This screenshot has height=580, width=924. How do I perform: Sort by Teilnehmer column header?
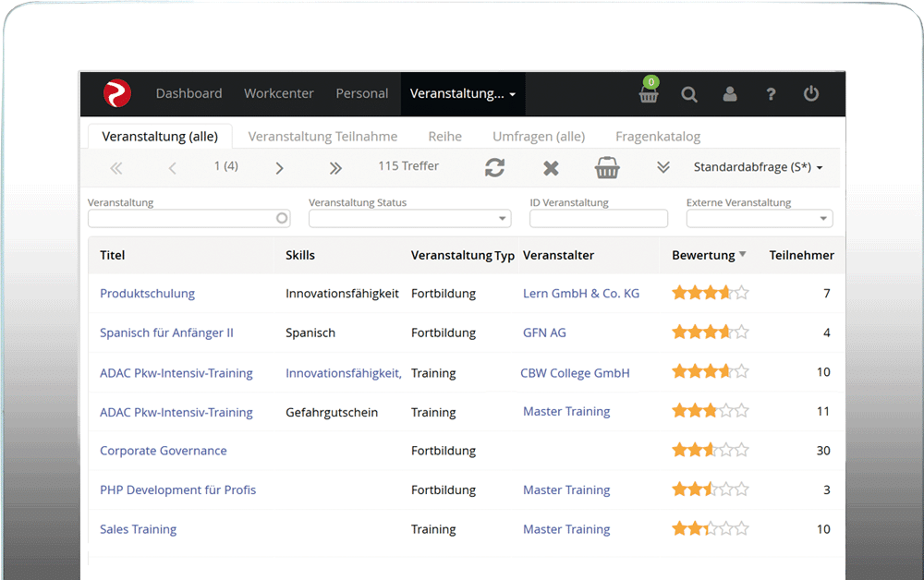point(801,255)
